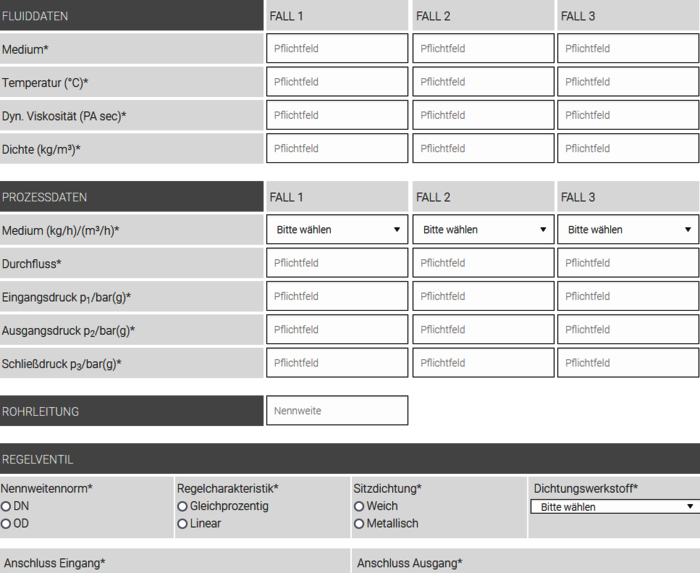Select the Fall 3 Schließdruck p3 input
Screen dimensions: 700x573
(628, 363)
